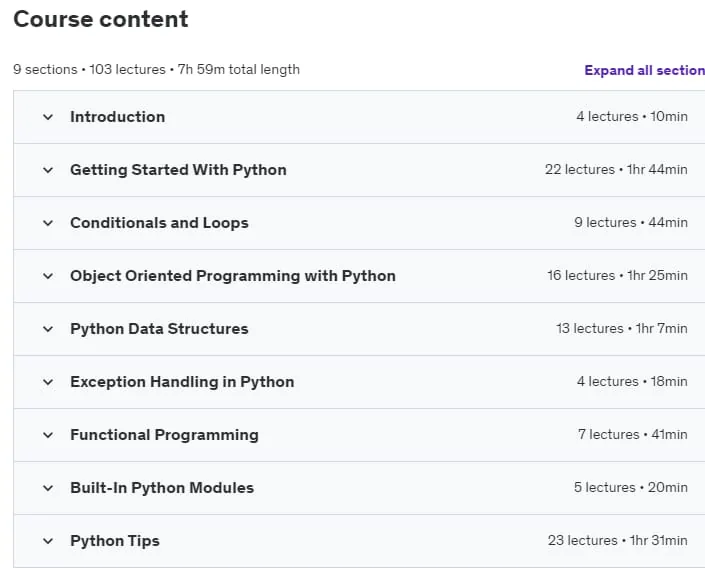Expand Conditionals and Loops chevron

(x=48, y=223)
